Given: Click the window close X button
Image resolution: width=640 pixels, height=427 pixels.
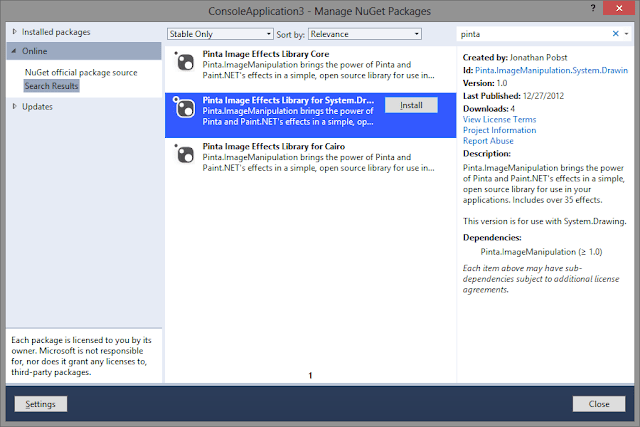Looking at the screenshot, I should click(x=619, y=8).
